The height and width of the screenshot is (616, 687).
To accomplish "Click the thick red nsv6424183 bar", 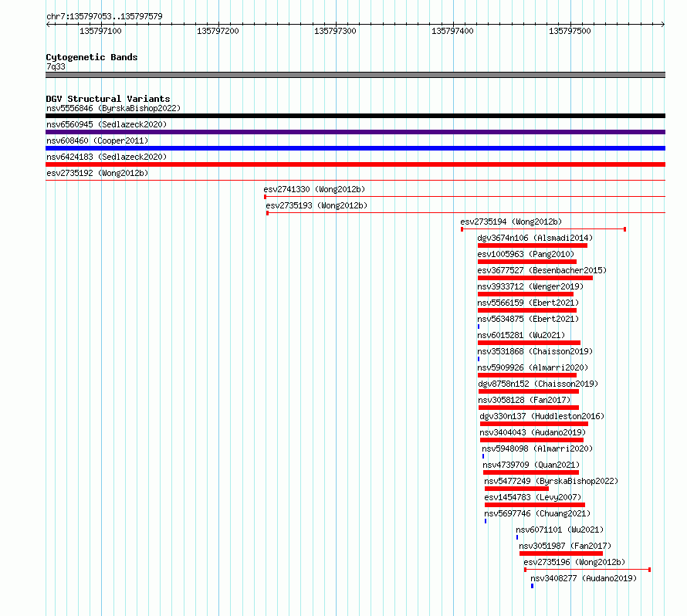I will point(355,164).
